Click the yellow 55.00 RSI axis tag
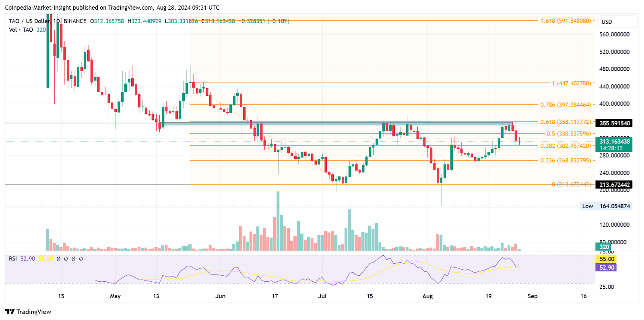This screenshot has height=320, width=644. point(606,259)
